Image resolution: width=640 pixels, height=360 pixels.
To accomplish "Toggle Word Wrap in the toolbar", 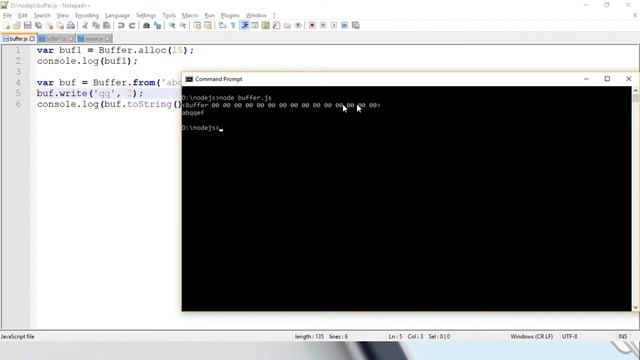I will click(x=222, y=25).
